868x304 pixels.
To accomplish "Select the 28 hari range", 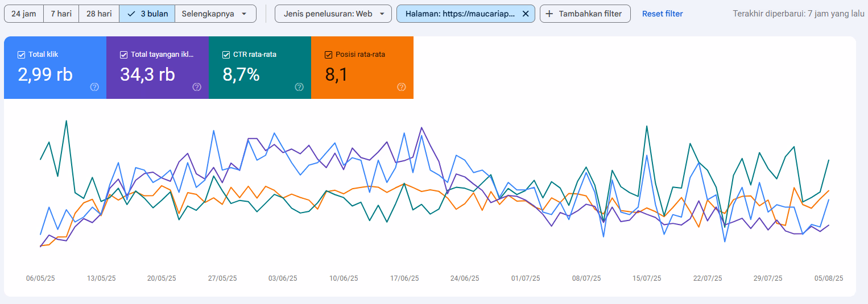I will (99, 14).
